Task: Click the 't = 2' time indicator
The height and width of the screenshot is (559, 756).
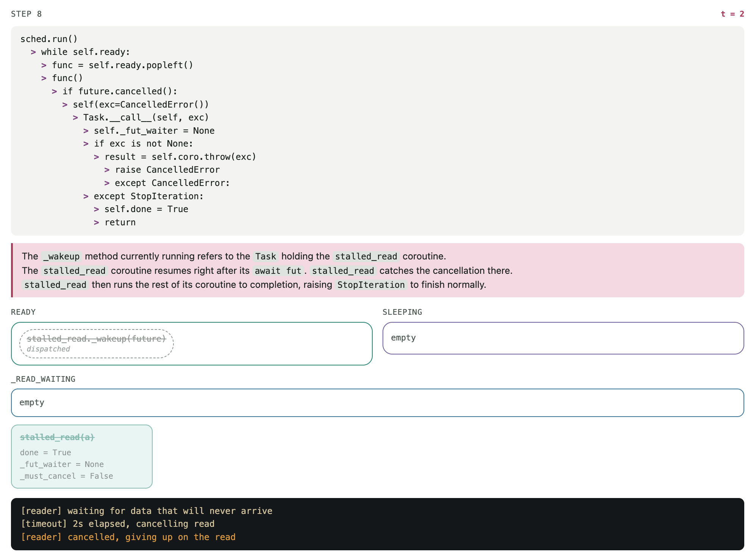Action: [x=732, y=14]
